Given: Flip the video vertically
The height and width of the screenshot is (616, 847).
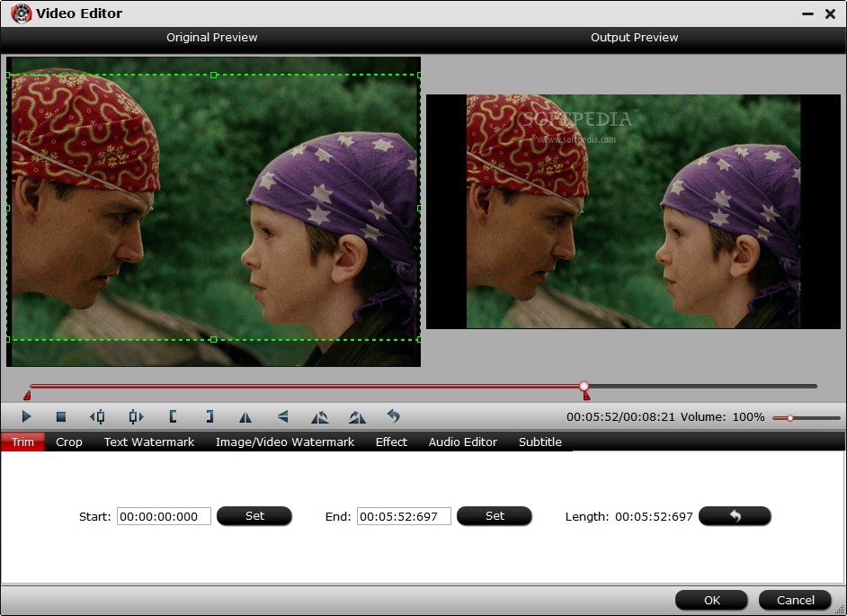Looking at the screenshot, I should 282,416.
